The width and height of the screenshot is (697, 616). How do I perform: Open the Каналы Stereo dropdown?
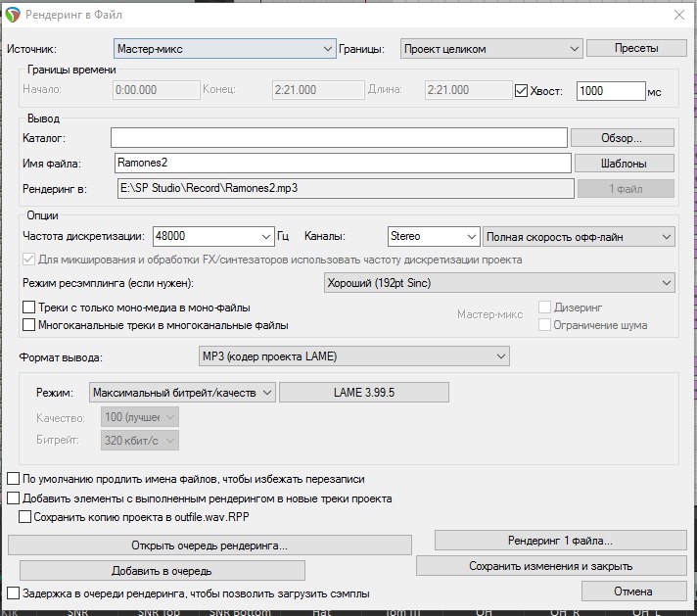(432, 236)
